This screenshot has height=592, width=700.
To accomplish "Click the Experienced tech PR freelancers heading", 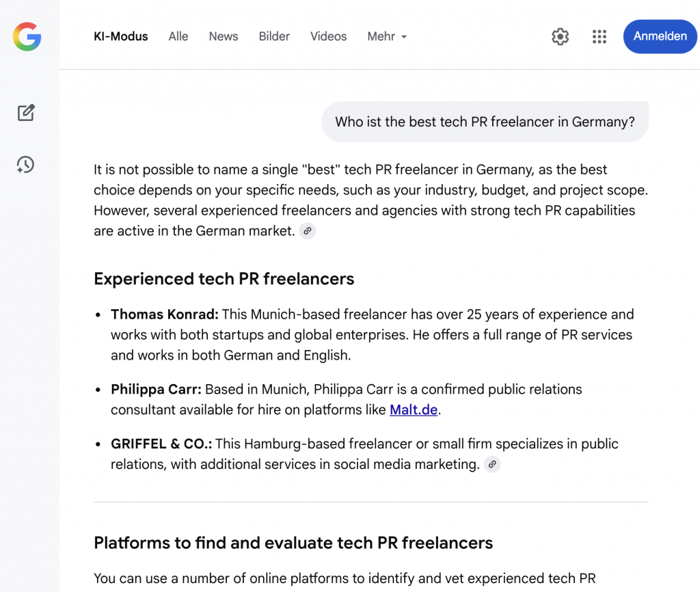I will click(224, 279).
